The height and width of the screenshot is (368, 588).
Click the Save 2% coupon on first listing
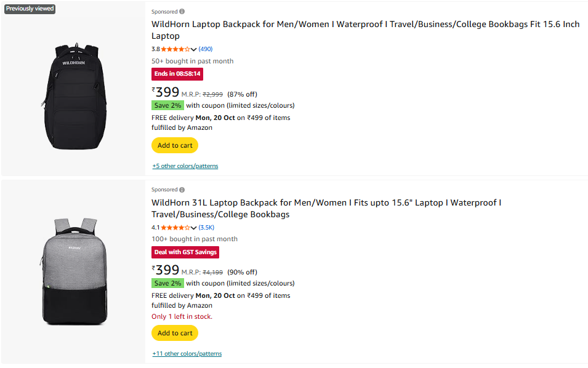(167, 105)
